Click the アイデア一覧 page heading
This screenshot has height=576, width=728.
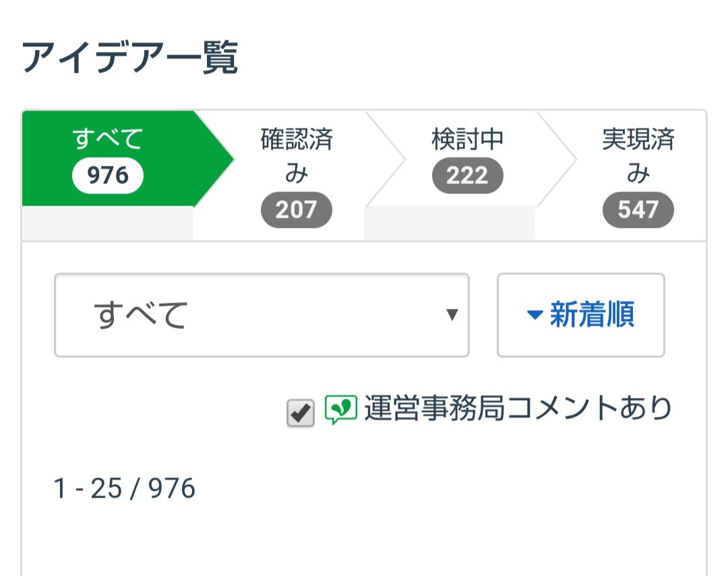130,59
